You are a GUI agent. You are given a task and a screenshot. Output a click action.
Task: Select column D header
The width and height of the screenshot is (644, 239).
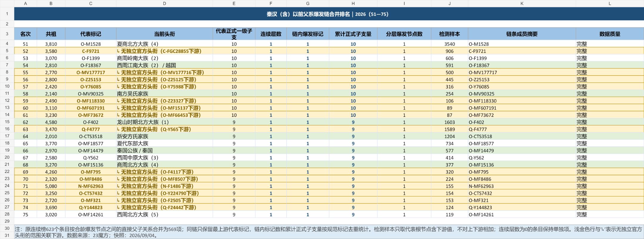coord(164,4)
